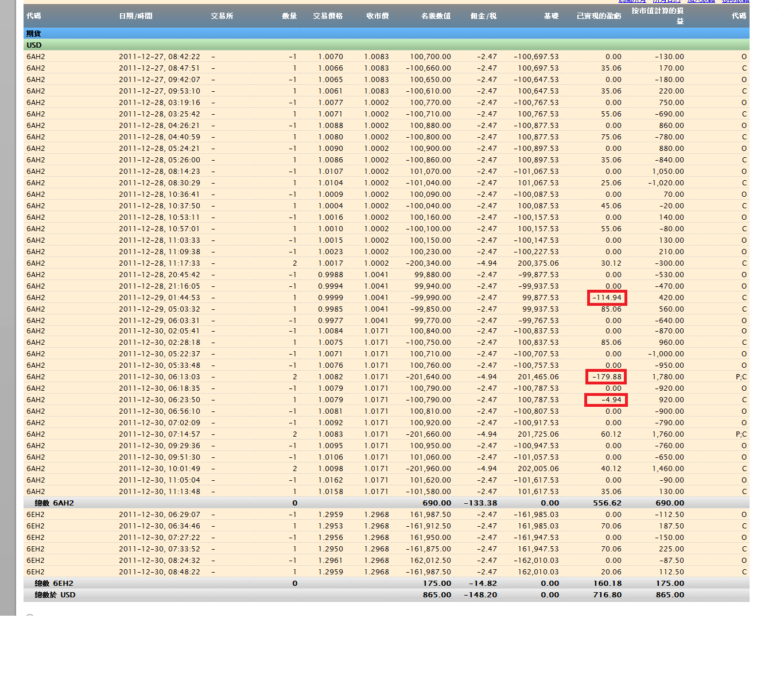Click the trade price 1.0162

coord(331,480)
